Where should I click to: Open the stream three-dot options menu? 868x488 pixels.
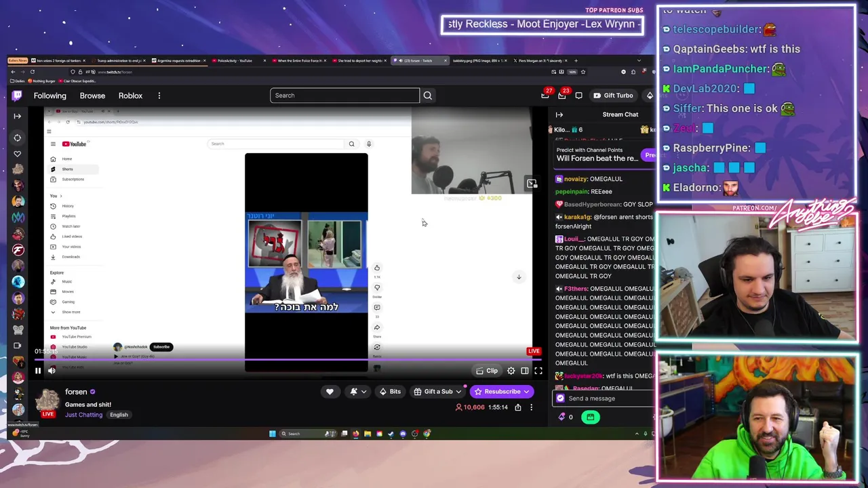click(532, 407)
